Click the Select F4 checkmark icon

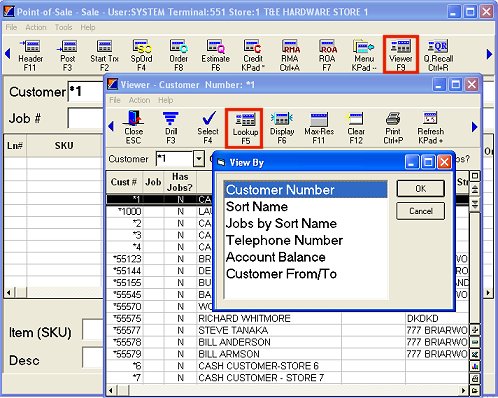(208, 128)
